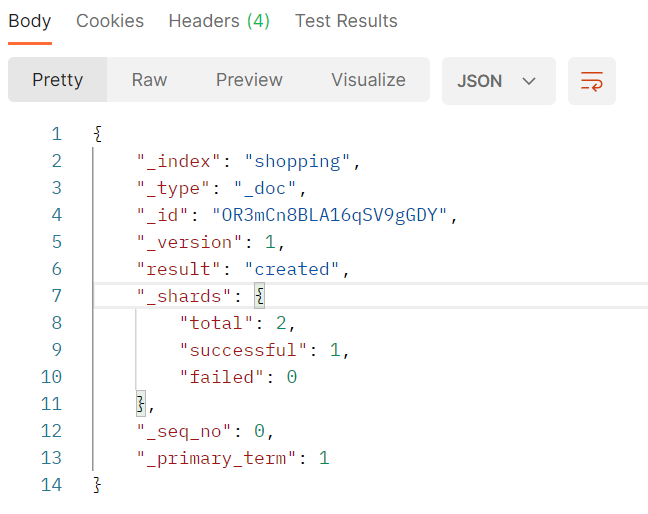This screenshot has height=514, width=648.
Task: Click the "_doc" type value
Action: (269, 188)
